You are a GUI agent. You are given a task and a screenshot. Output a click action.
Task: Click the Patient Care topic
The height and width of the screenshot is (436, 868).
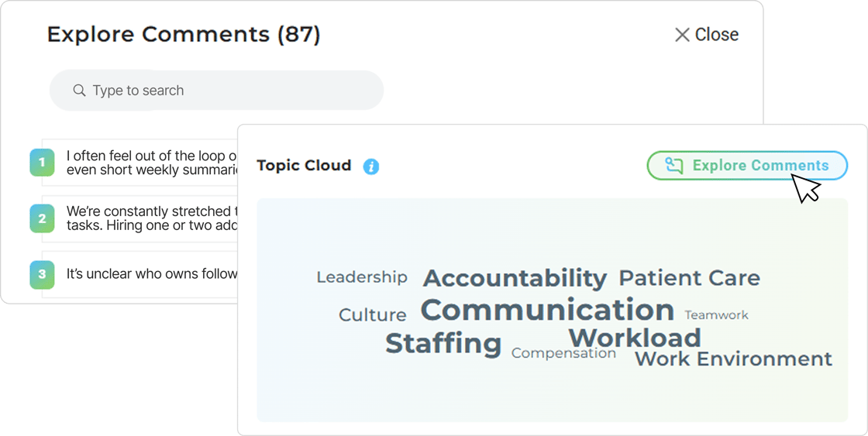click(689, 278)
